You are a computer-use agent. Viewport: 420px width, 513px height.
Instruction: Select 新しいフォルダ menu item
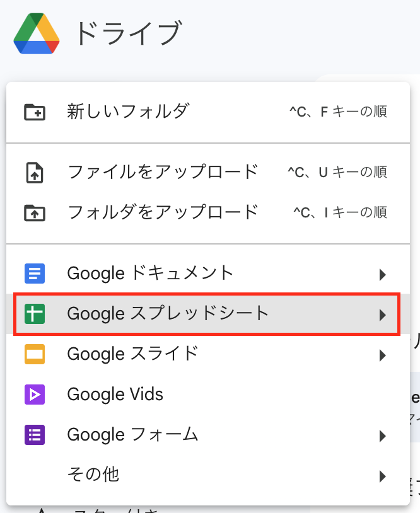click(128, 112)
